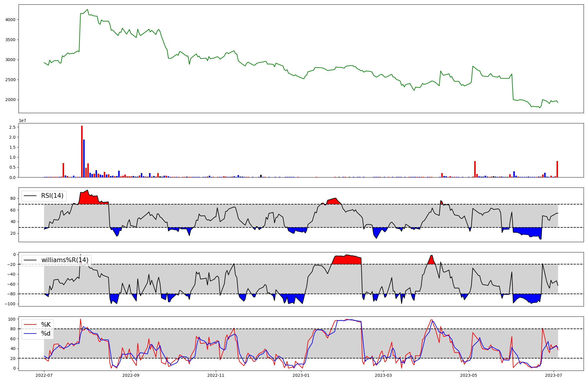Select the blue %d legend line sample
This screenshot has width=588, height=382.
click(30, 334)
